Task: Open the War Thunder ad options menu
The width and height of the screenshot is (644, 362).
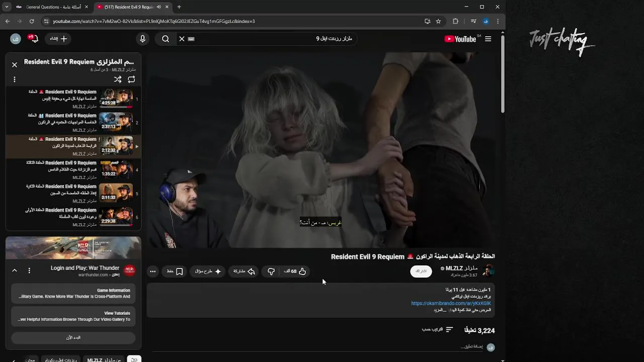Action: (x=29, y=270)
